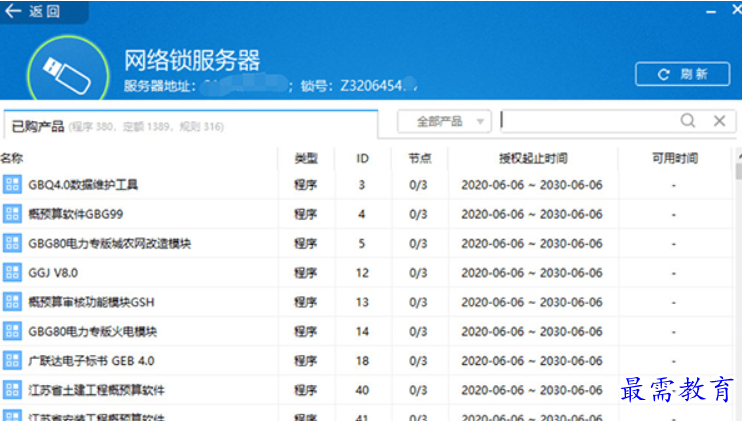
Task: Click the icon beside GBG80电力专版火电模块
Action: click(12, 331)
